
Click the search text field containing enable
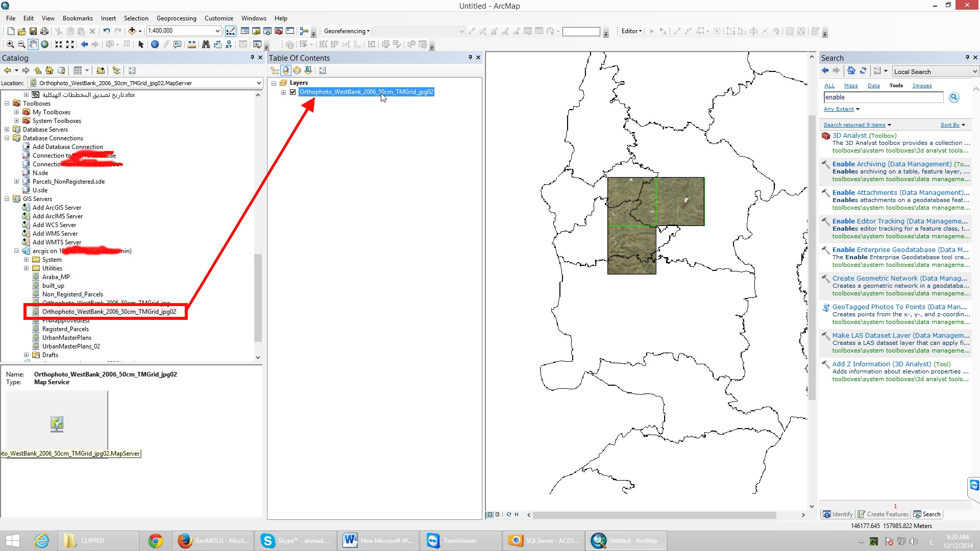click(x=883, y=97)
